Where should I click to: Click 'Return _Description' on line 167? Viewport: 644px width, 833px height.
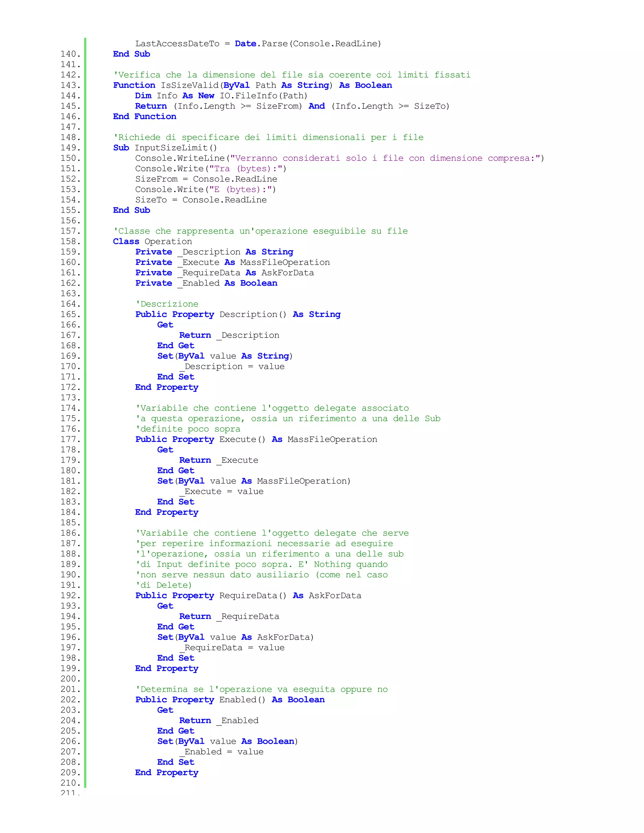coord(229,335)
